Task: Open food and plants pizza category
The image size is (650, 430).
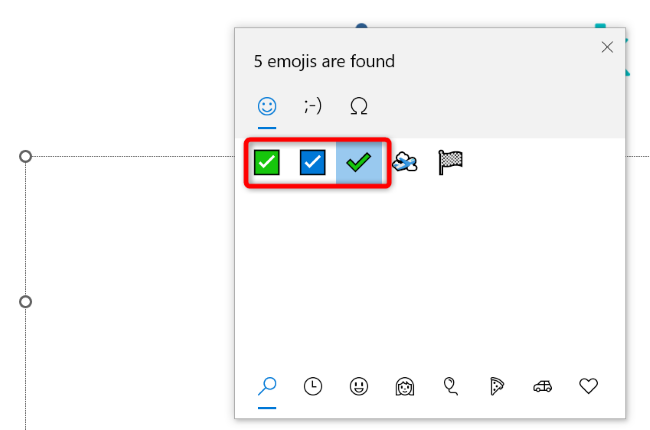Action: [x=497, y=386]
